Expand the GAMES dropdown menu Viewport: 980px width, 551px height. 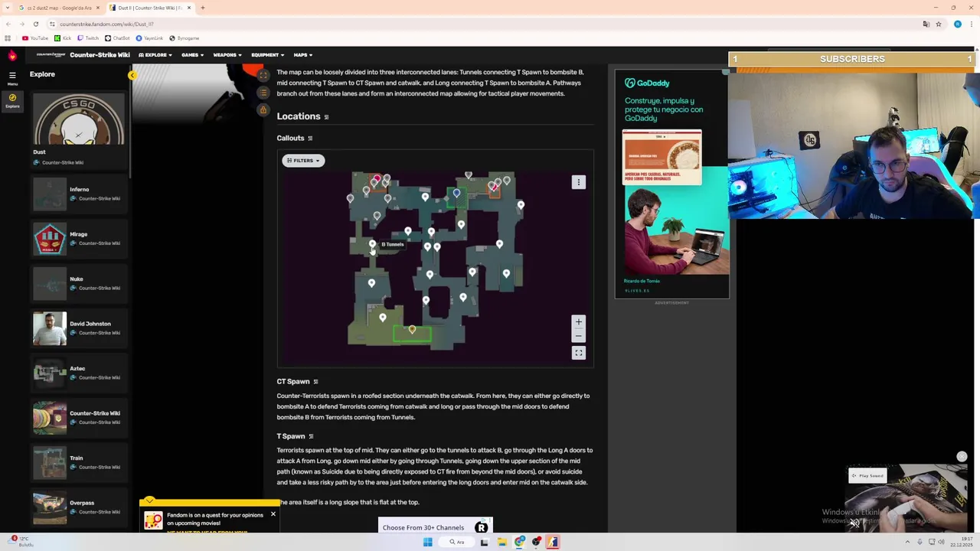192,55
